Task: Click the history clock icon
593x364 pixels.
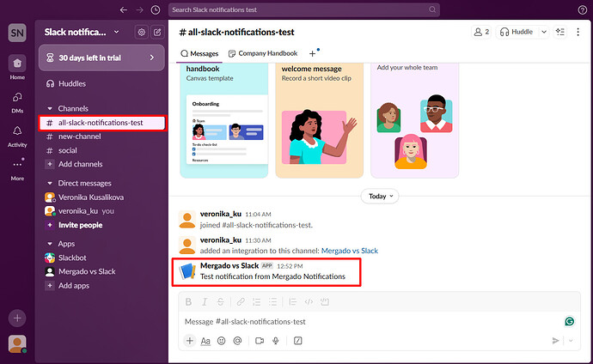Action: [154, 10]
